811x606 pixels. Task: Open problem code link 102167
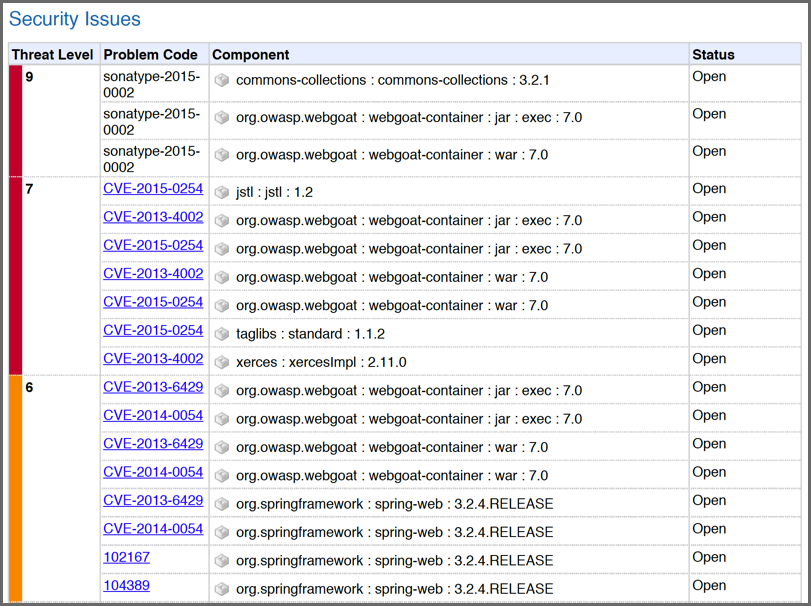[127, 557]
